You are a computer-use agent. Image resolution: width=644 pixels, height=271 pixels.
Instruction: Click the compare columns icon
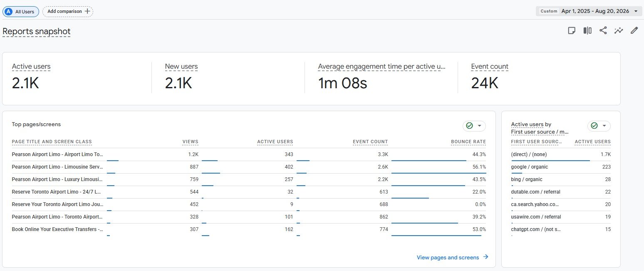[x=587, y=30]
